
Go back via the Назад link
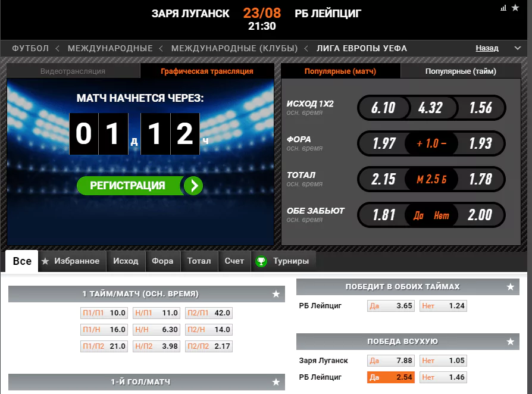[x=487, y=48]
